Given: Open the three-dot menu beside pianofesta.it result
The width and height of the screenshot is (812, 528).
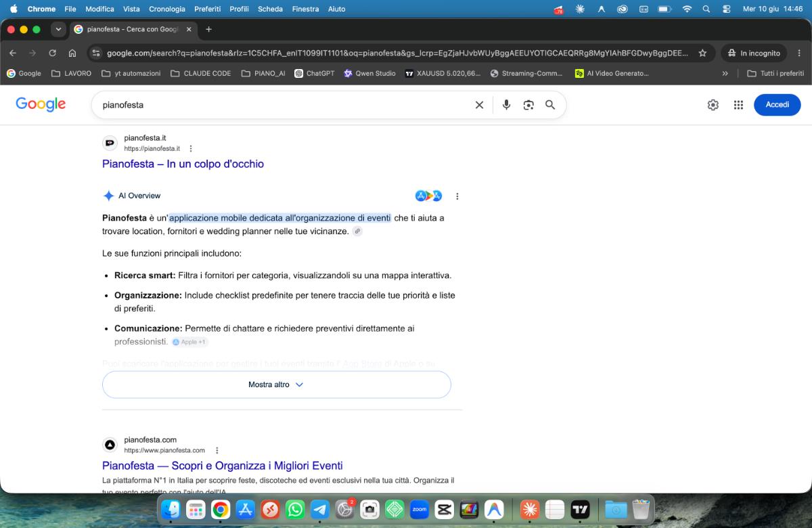Looking at the screenshot, I should click(191, 148).
